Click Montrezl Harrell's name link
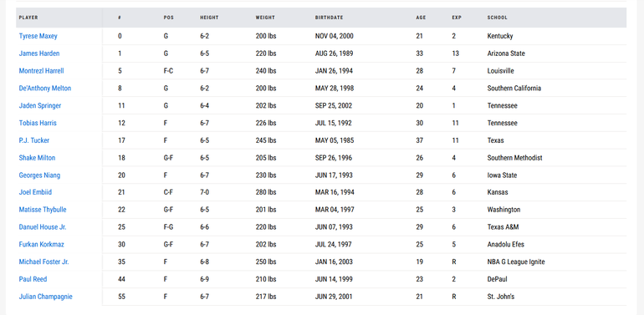This screenshot has height=315, width=644. coord(42,71)
